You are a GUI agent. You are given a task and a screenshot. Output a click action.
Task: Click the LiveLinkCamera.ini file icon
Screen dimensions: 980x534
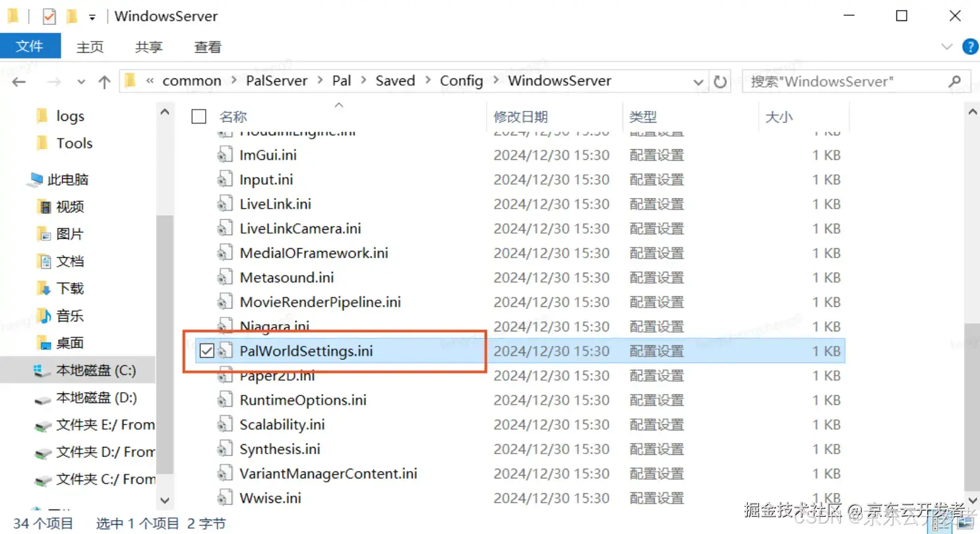(x=226, y=228)
